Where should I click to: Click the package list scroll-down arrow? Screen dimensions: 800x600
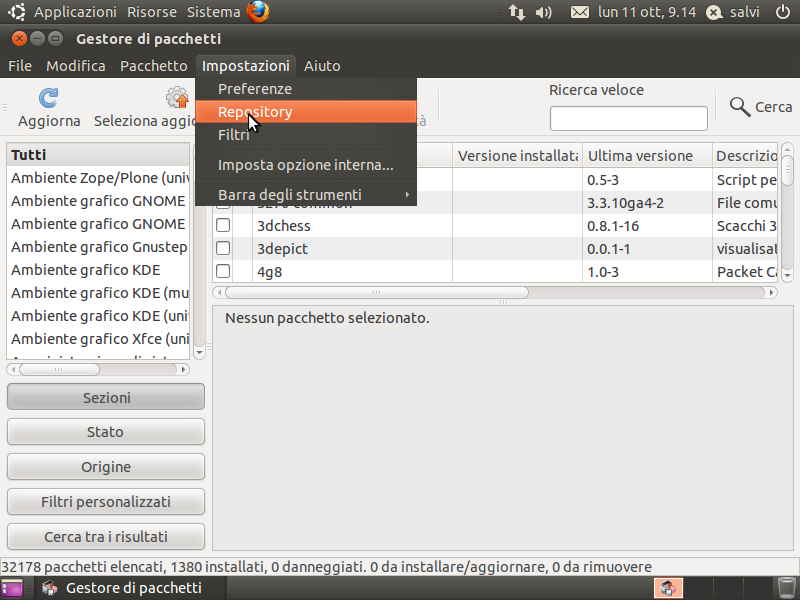(x=787, y=276)
